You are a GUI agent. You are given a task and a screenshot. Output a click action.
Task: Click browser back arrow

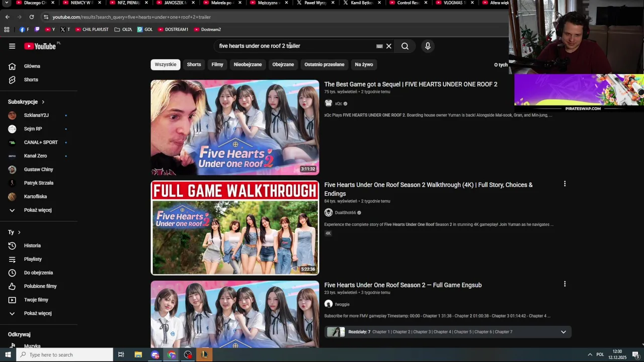[7, 17]
